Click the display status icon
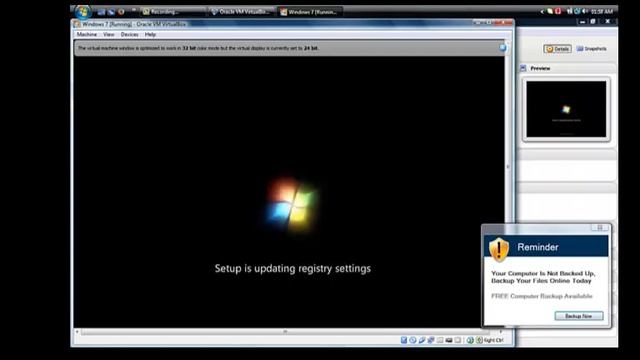640x360 pixels. 449,340
